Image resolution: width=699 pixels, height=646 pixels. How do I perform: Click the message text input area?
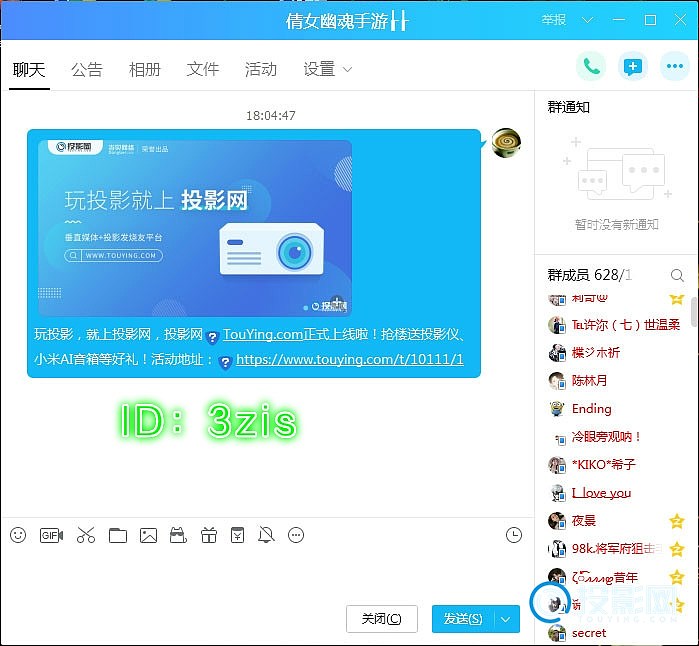(x=267, y=575)
